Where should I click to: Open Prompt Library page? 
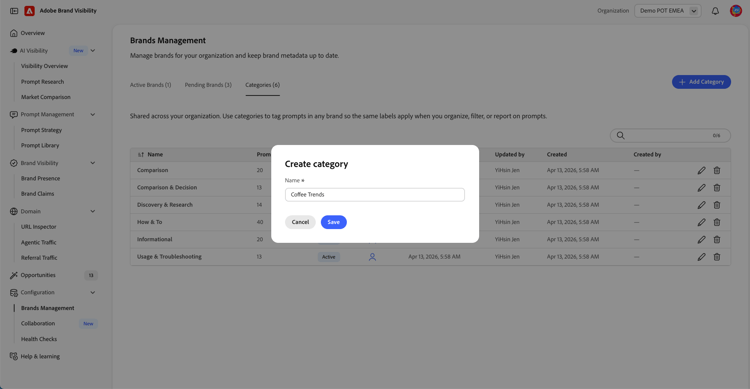(40, 145)
